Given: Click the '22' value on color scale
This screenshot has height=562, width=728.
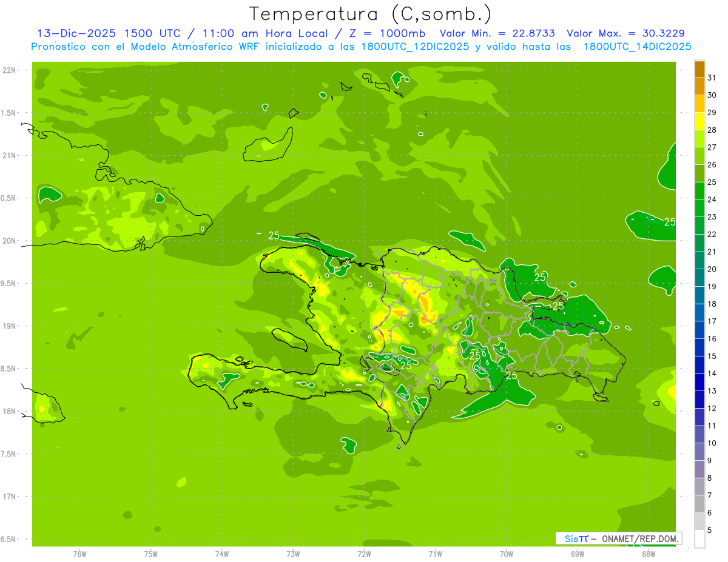Looking at the screenshot, I should coord(712,234).
